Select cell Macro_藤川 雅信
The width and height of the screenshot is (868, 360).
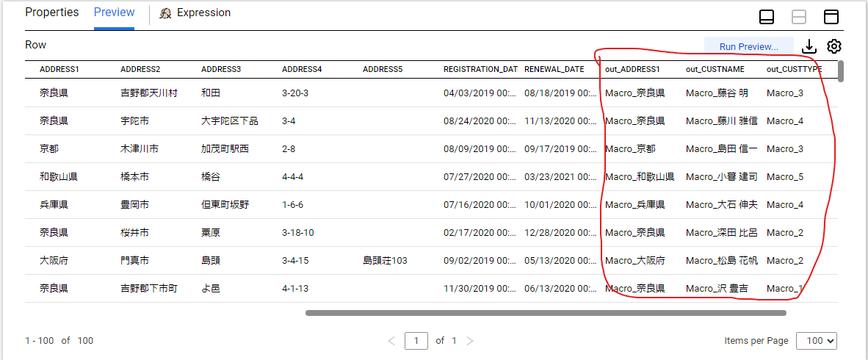(x=722, y=120)
